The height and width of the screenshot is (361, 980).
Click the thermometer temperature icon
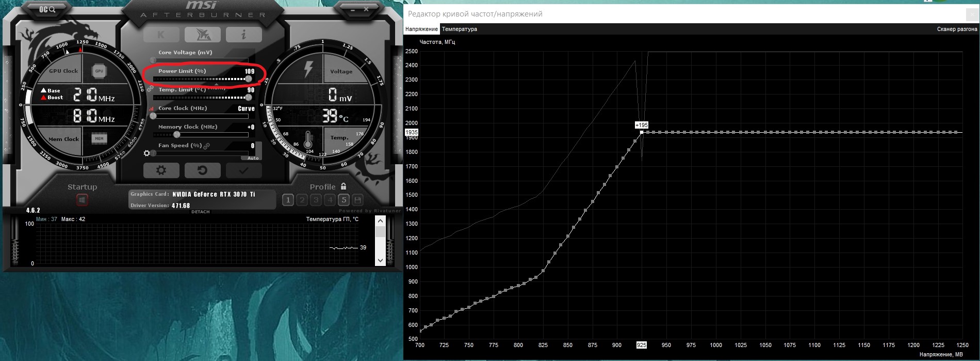coord(308,139)
